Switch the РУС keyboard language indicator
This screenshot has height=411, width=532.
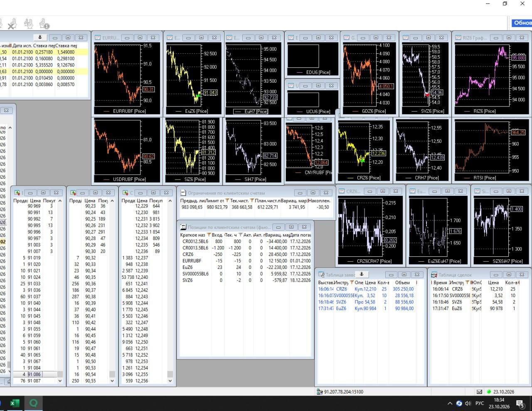point(480,403)
